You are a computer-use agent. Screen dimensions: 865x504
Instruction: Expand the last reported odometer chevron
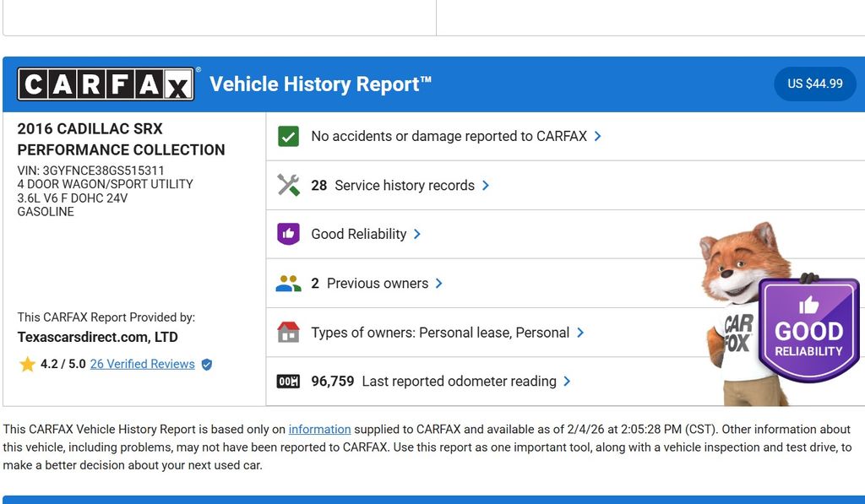click(x=567, y=382)
